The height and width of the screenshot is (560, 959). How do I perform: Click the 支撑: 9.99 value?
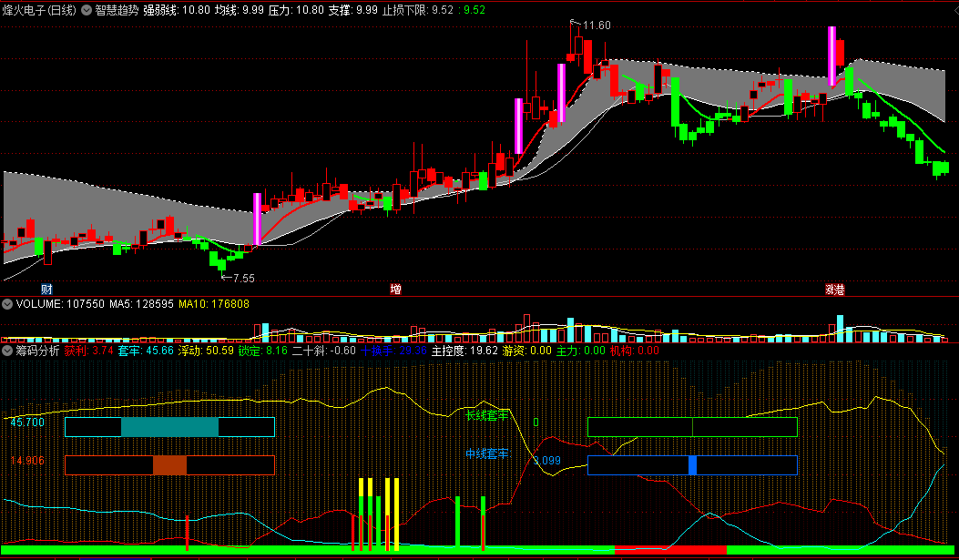pyautogui.click(x=352, y=10)
